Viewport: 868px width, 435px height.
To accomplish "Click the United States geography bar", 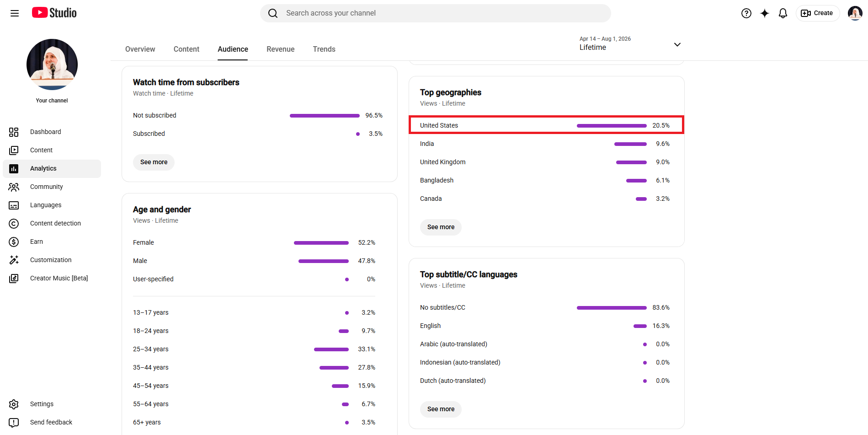I will pyautogui.click(x=612, y=126).
